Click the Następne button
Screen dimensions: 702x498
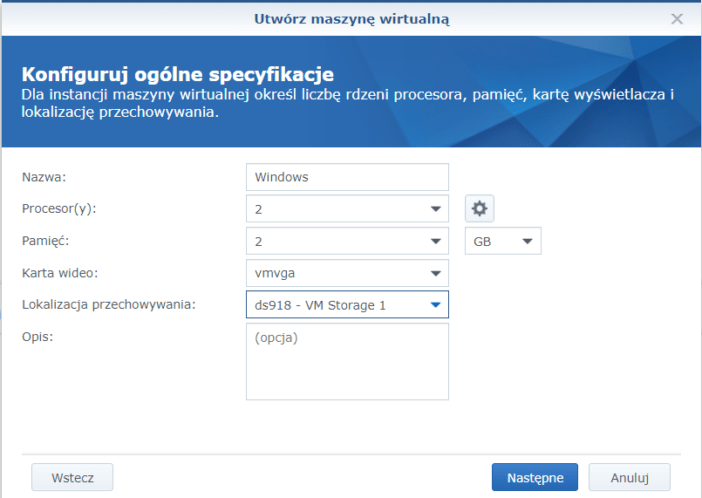(x=535, y=477)
